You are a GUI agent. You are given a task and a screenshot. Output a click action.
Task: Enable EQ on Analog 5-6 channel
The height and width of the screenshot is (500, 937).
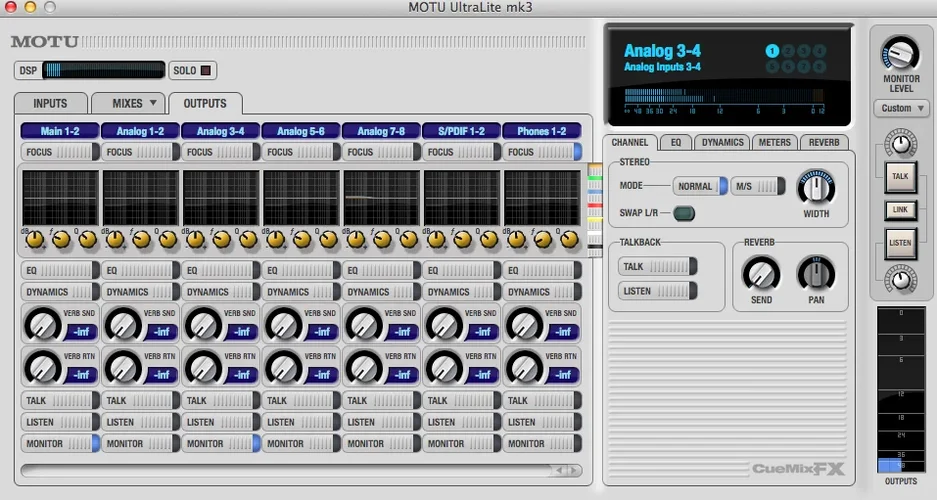click(300, 271)
